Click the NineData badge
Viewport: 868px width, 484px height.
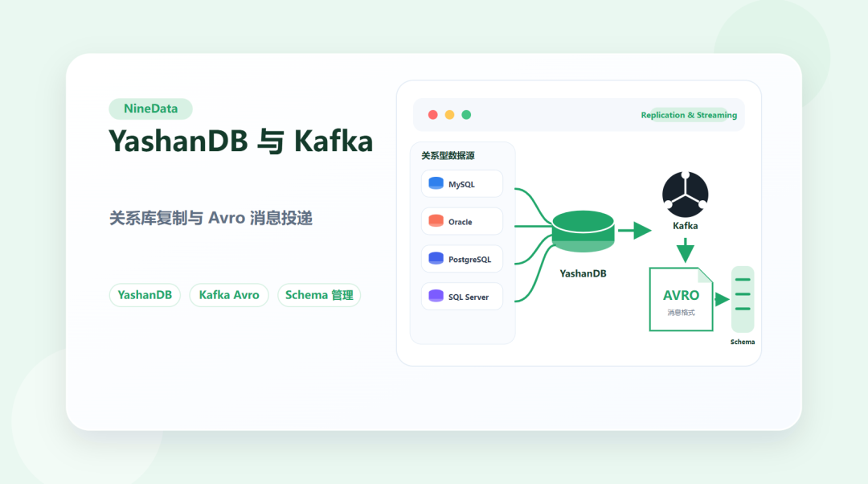[150, 109]
